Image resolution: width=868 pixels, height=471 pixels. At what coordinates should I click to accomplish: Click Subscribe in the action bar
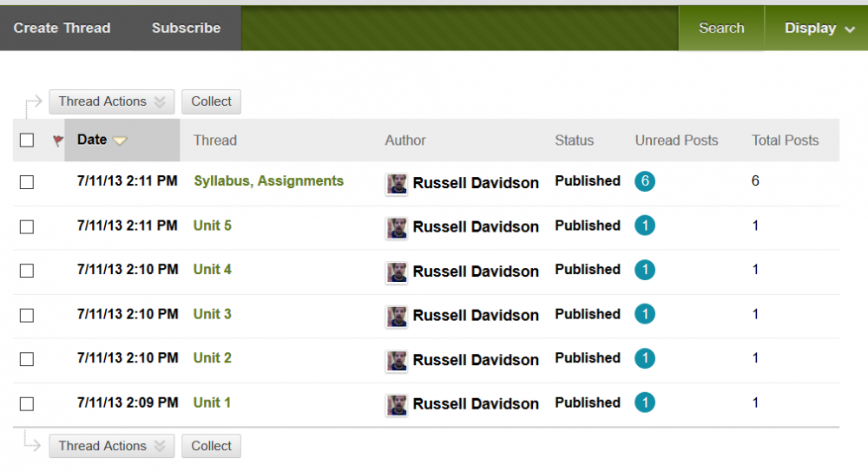tap(186, 29)
